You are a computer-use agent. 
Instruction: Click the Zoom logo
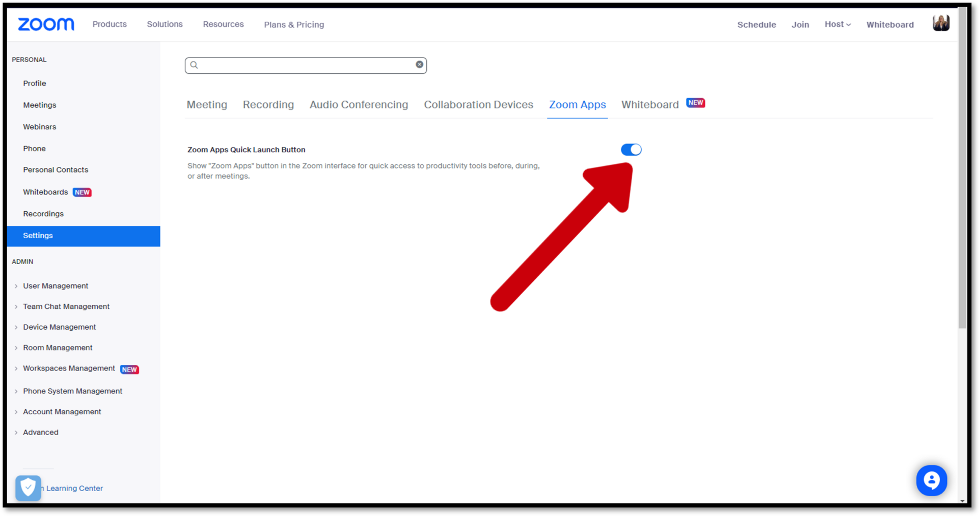(46, 24)
